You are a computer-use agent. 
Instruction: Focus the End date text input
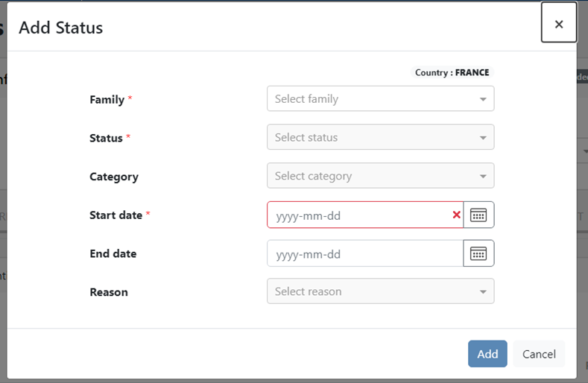(364, 254)
